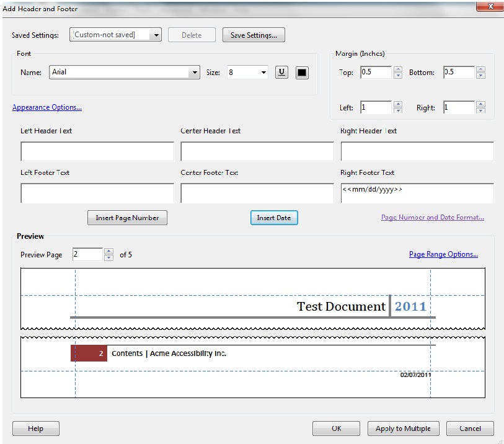Click the Insert Page Number button
Viewport: 504px width, 444px height.
pos(127,218)
